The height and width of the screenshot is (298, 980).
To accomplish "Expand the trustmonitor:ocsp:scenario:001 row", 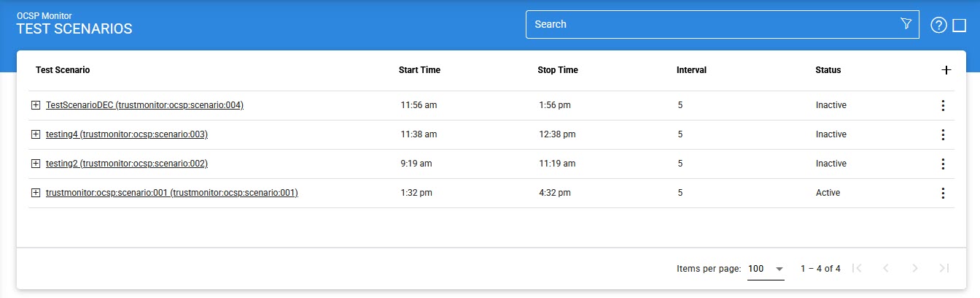I will click(x=36, y=193).
